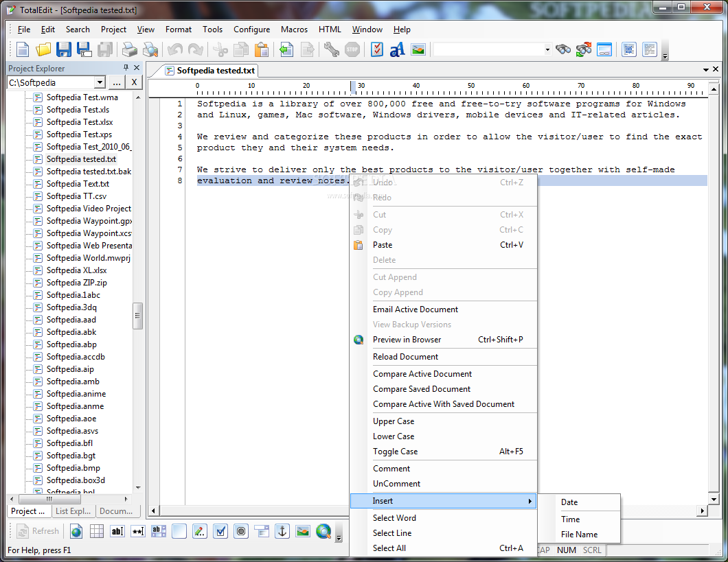Insert a password field with the asterisk icon
The height and width of the screenshot is (562, 728).
click(x=138, y=531)
